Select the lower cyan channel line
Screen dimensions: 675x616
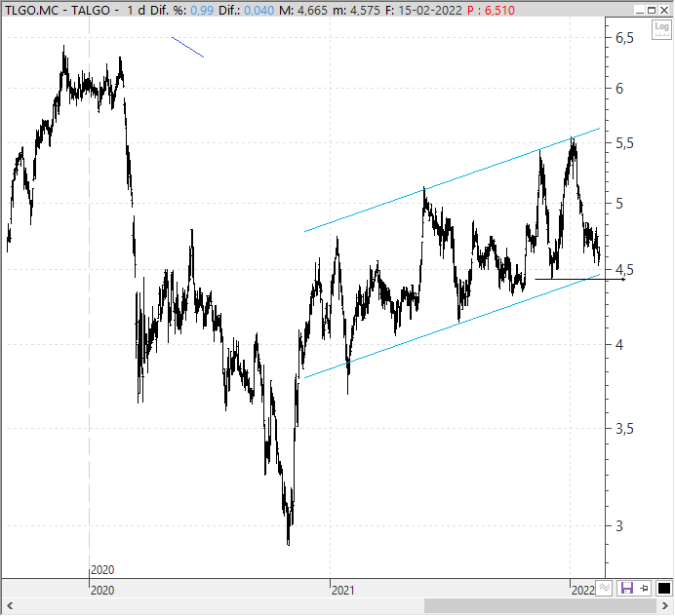pos(452,326)
